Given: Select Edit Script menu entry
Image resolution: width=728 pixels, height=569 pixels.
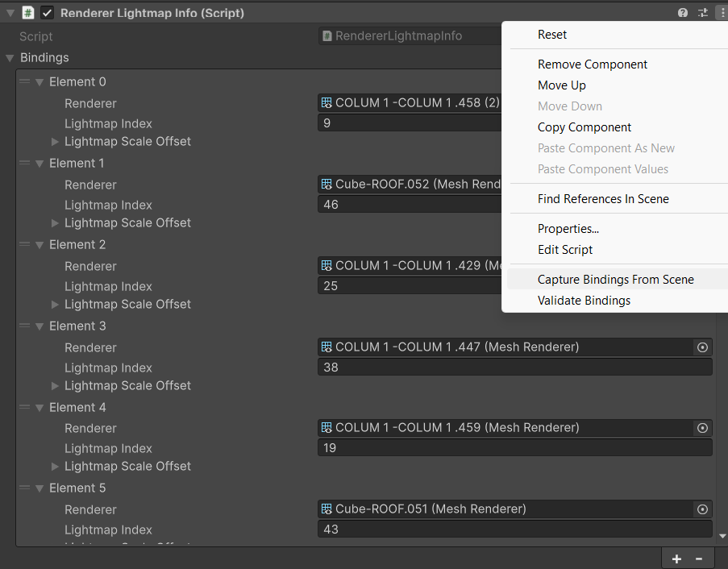Looking at the screenshot, I should pos(618,250).
